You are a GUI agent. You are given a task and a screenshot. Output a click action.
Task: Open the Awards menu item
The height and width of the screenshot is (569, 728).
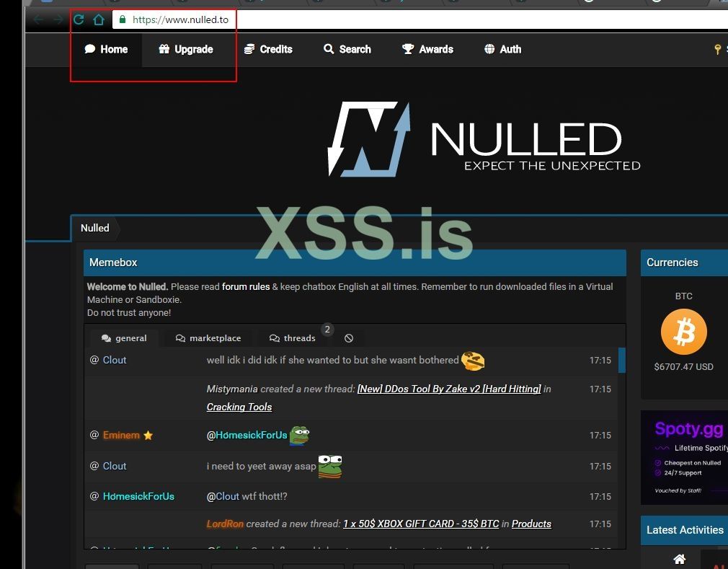(x=427, y=49)
